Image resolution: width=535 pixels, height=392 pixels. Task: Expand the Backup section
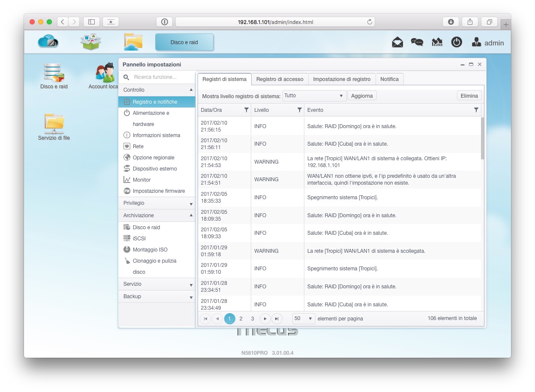click(x=157, y=296)
